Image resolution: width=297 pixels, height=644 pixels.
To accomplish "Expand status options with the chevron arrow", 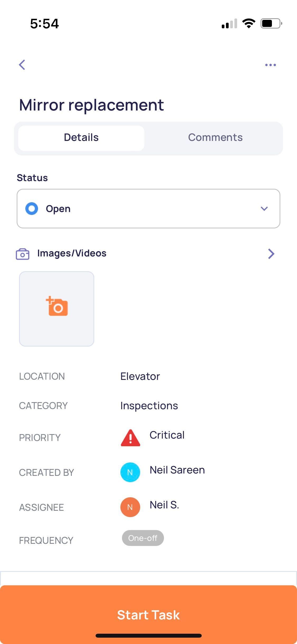I will click(x=264, y=209).
